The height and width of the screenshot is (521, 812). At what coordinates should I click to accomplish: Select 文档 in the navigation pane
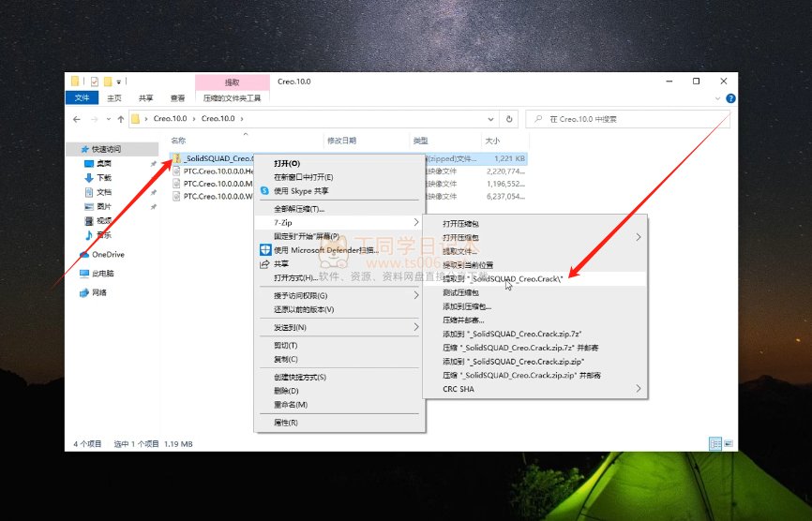coord(104,192)
